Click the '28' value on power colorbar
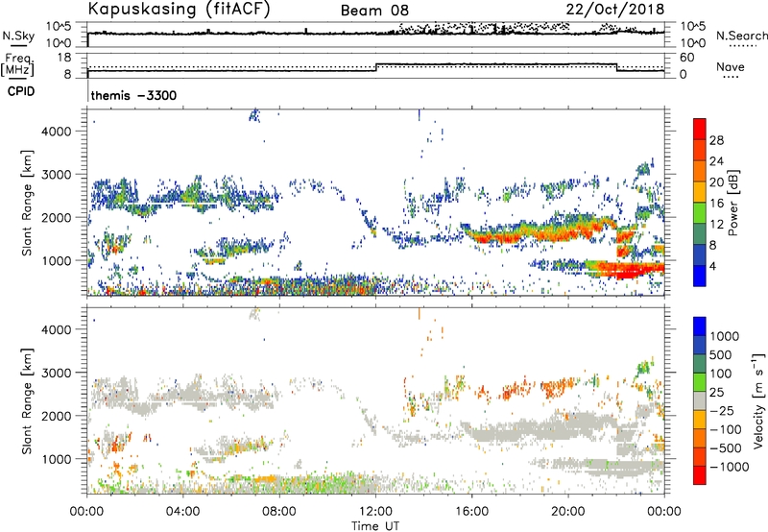Image resolution: width=768 pixels, height=532 pixels. (716, 140)
